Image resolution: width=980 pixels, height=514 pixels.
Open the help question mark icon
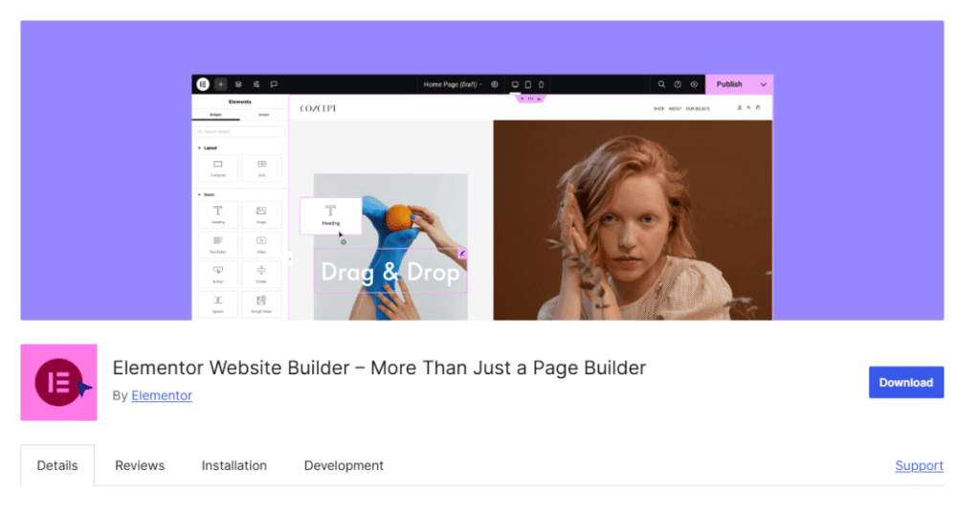(678, 84)
